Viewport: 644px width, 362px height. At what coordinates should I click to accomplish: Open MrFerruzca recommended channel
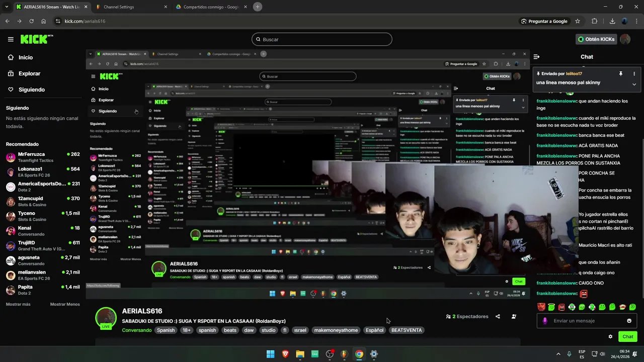point(43,157)
